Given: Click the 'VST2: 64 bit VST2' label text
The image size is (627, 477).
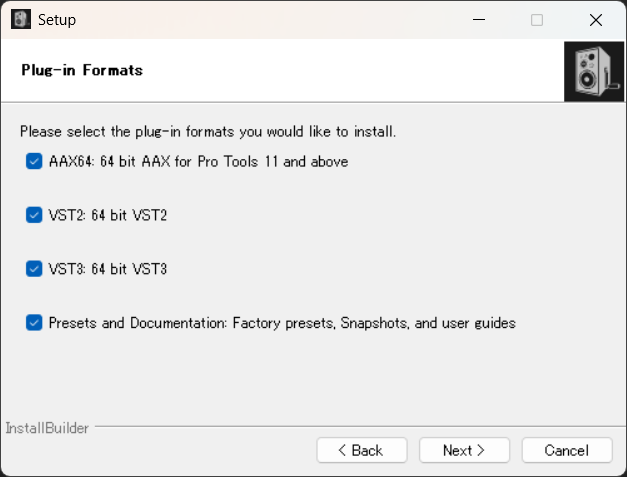Looking at the screenshot, I should (108, 215).
